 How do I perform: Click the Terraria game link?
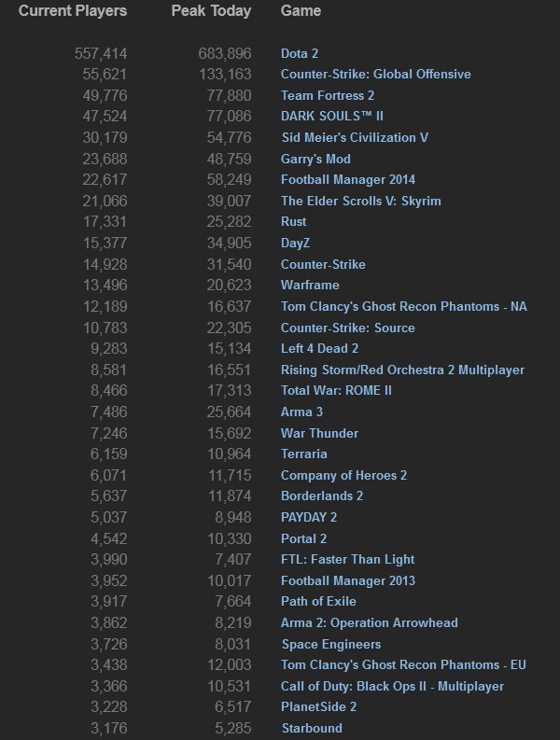(x=304, y=454)
